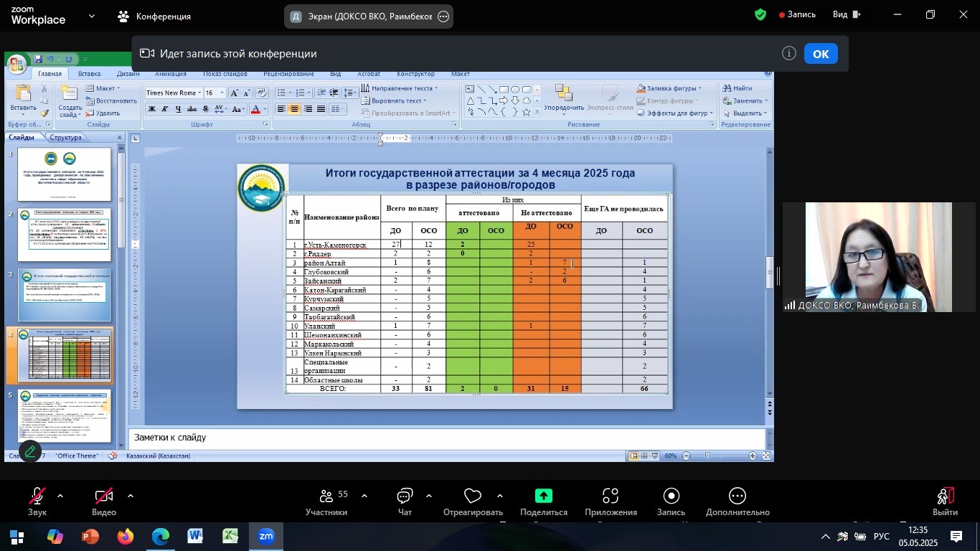
Task: Center-align paragraph text
Action: coord(294,109)
